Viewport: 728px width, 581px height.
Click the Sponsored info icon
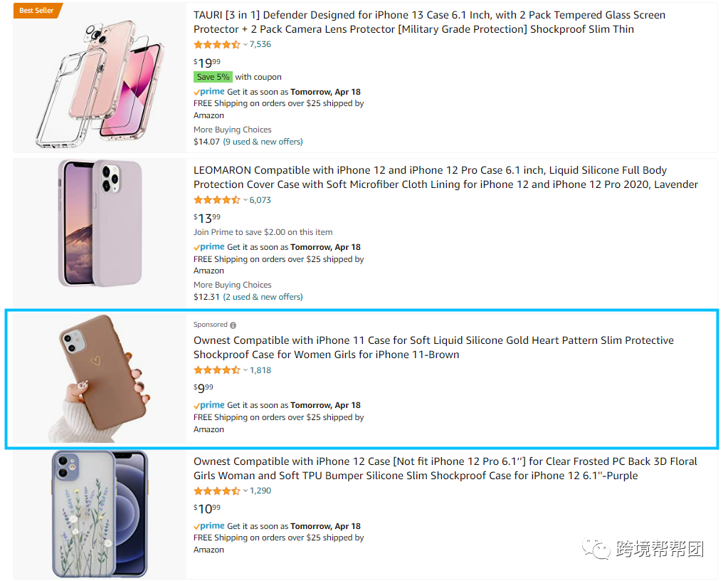[233, 325]
